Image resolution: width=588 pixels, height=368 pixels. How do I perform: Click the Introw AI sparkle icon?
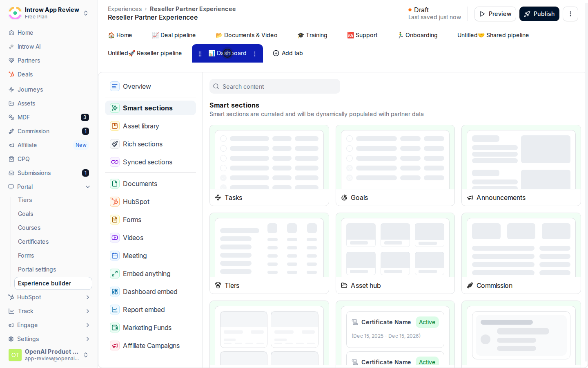11,47
